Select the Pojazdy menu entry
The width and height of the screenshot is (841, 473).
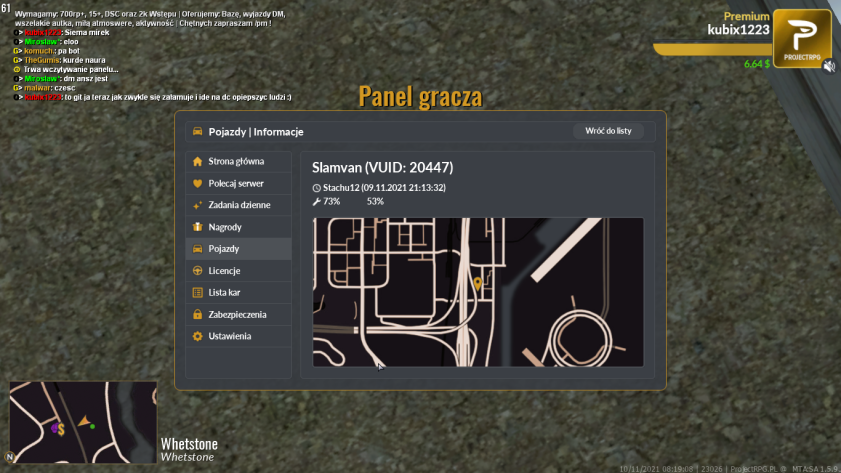(239, 249)
